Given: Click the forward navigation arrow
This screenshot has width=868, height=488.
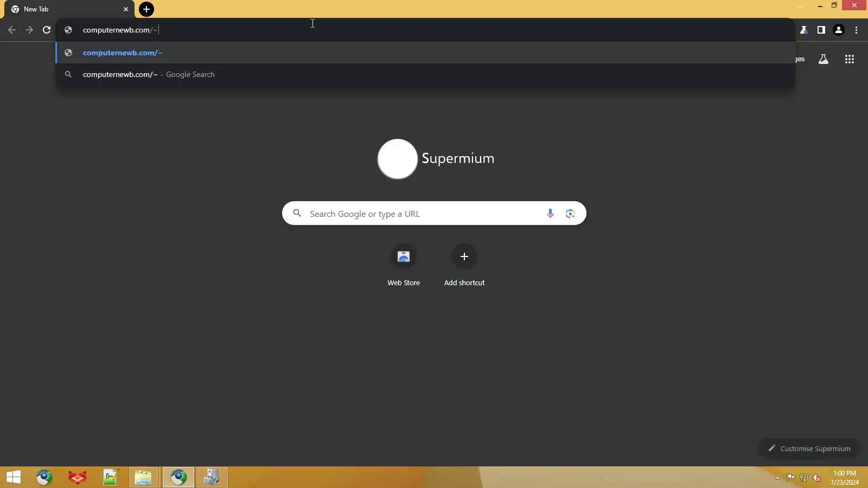Looking at the screenshot, I should point(29,30).
